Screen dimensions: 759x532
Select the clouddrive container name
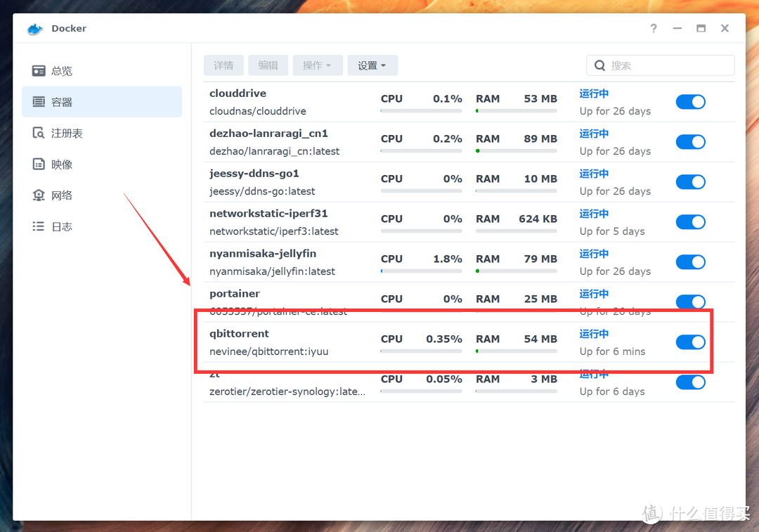pos(238,93)
